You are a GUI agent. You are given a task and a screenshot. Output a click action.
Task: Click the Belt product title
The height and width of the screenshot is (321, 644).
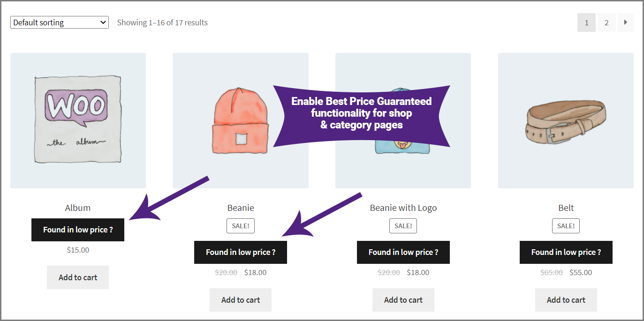coord(566,208)
